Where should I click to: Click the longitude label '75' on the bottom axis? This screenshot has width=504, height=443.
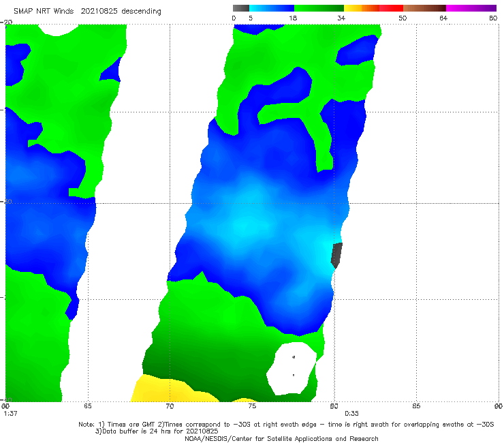click(x=252, y=406)
